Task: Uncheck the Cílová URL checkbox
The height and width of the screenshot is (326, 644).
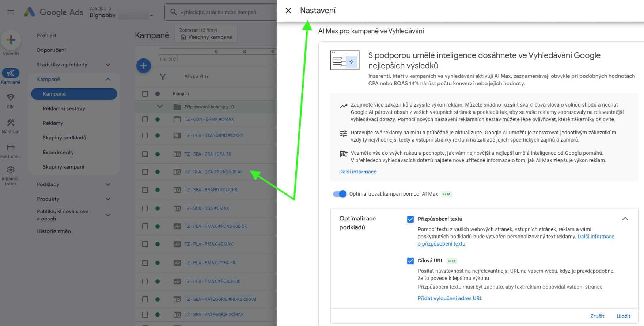Action: click(410, 261)
